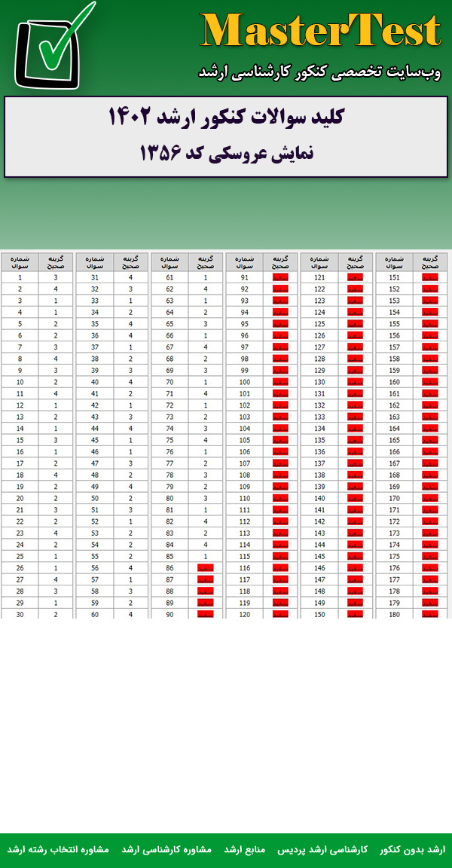Click the red locked answer for question 86

pyautogui.click(x=205, y=568)
